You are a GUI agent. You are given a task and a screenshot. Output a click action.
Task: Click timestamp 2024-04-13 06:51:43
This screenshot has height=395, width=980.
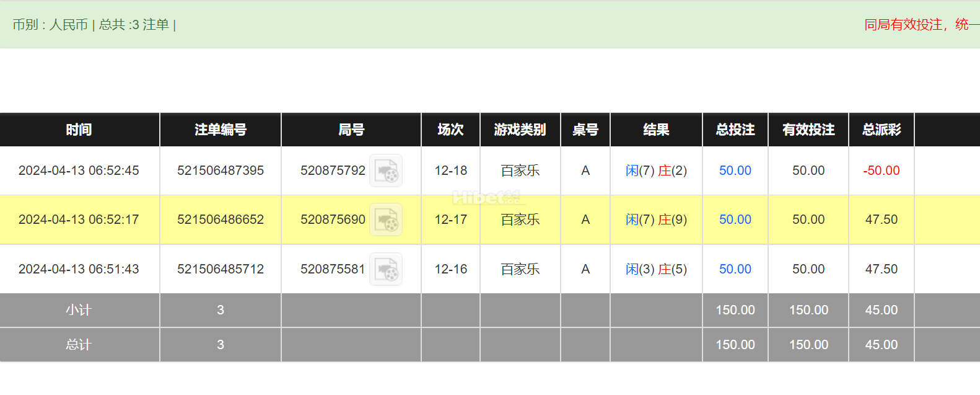(79, 269)
